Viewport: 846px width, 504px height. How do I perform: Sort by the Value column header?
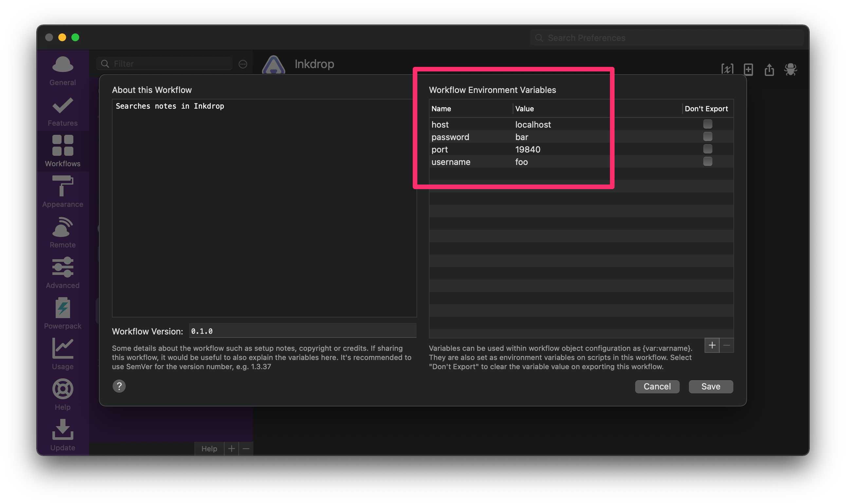[x=524, y=109]
